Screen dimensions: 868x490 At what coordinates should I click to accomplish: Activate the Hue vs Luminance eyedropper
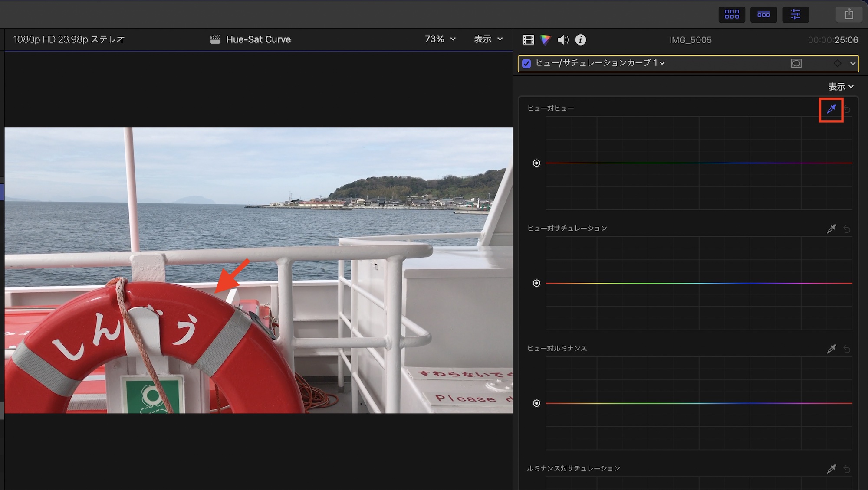(x=831, y=349)
